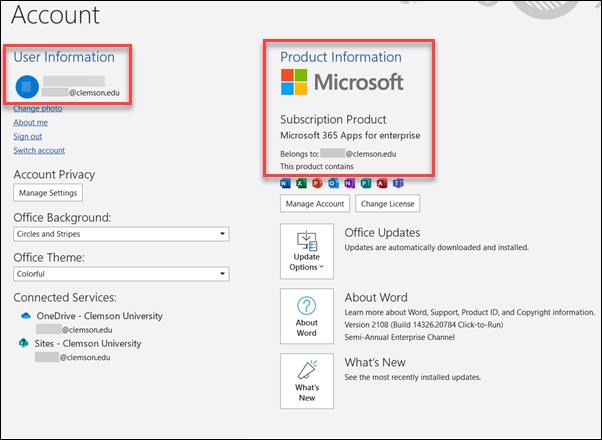The height and width of the screenshot is (440, 602).
Task: Click the Outlook app icon
Action: [x=333, y=184]
